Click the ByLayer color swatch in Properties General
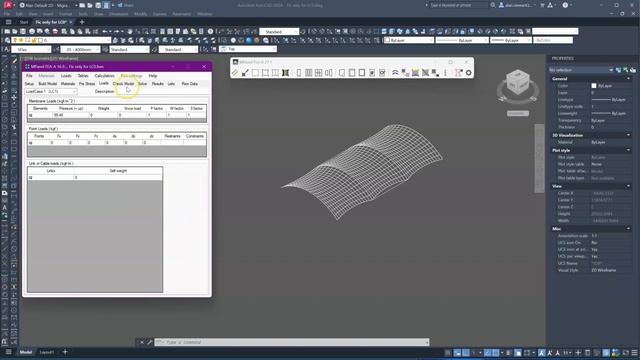This screenshot has height=360, width=640. click(x=594, y=86)
